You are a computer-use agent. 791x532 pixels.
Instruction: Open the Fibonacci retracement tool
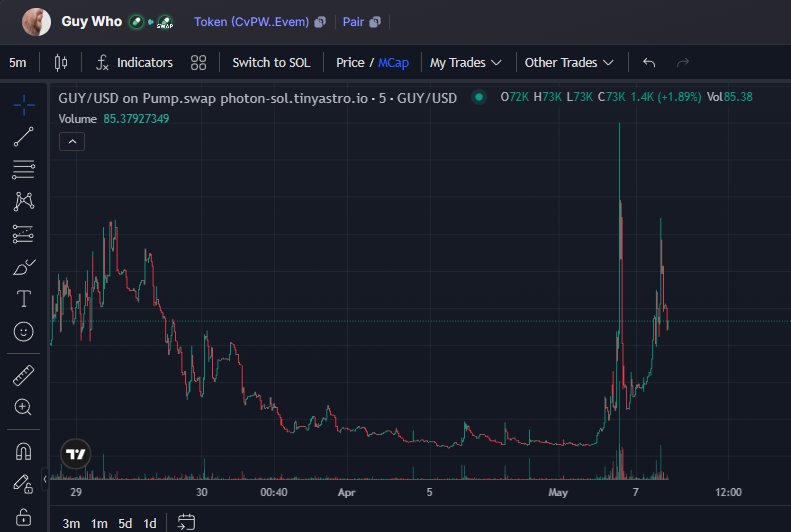click(x=24, y=169)
